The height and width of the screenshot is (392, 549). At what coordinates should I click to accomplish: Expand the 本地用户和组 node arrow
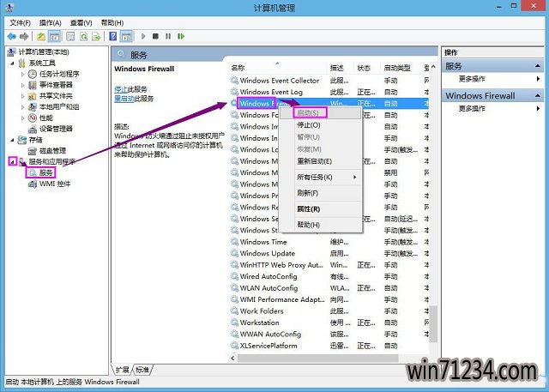[23, 107]
